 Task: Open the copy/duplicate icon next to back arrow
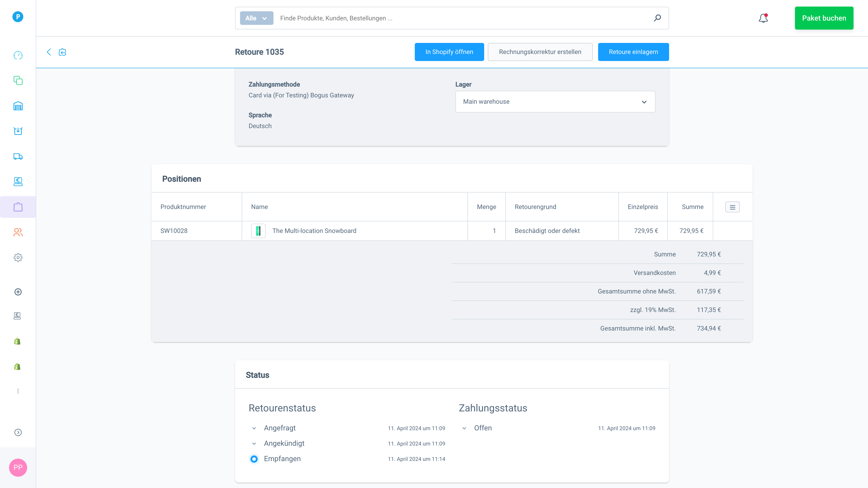point(62,52)
